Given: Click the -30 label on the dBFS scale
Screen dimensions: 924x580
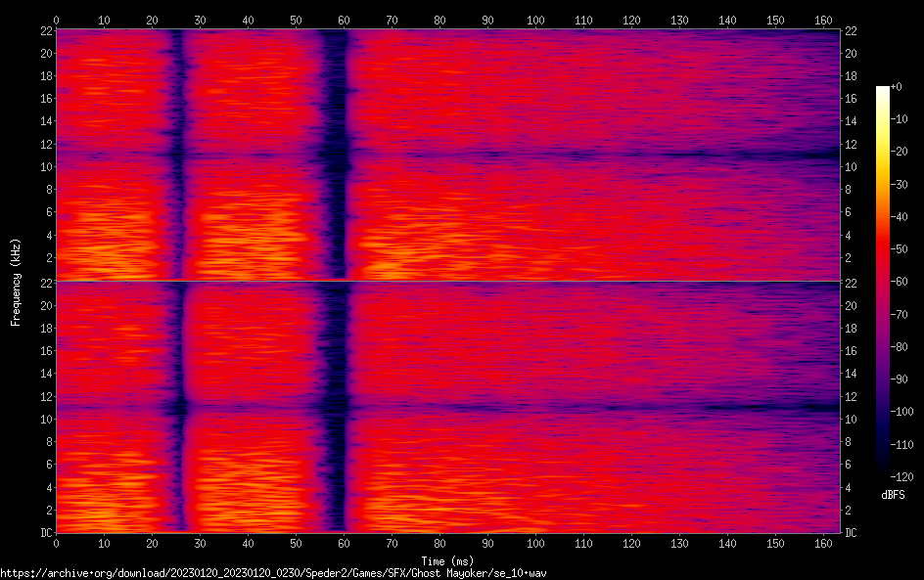Looking at the screenshot, I should pyautogui.click(x=897, y=184).
